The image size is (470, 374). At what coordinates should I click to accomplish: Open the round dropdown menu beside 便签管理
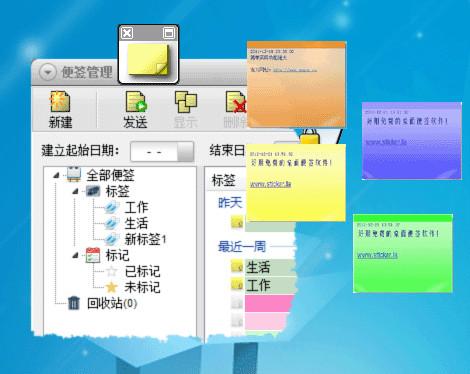pos(47,72)
